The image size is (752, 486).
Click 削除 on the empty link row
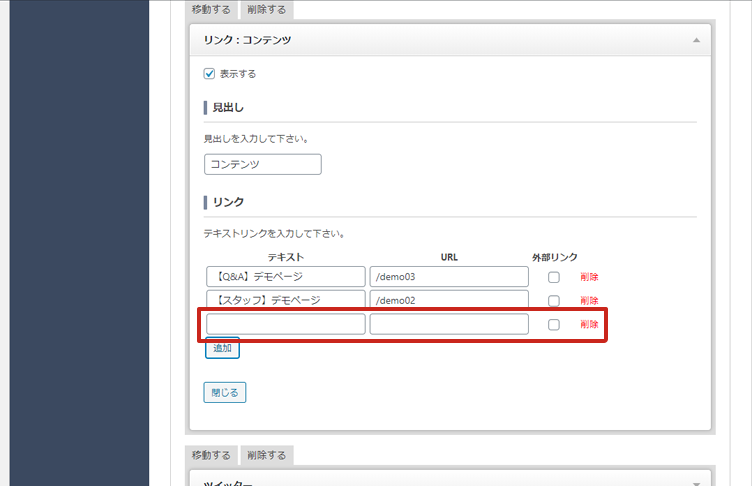pyautogui.click(x=589, y=324)
